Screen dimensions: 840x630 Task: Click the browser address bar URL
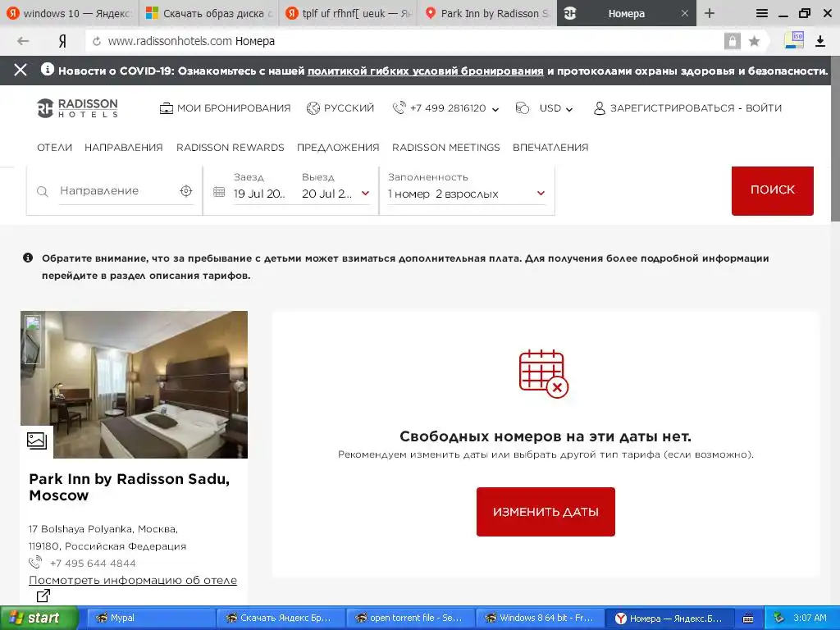[x=191, y=41]
